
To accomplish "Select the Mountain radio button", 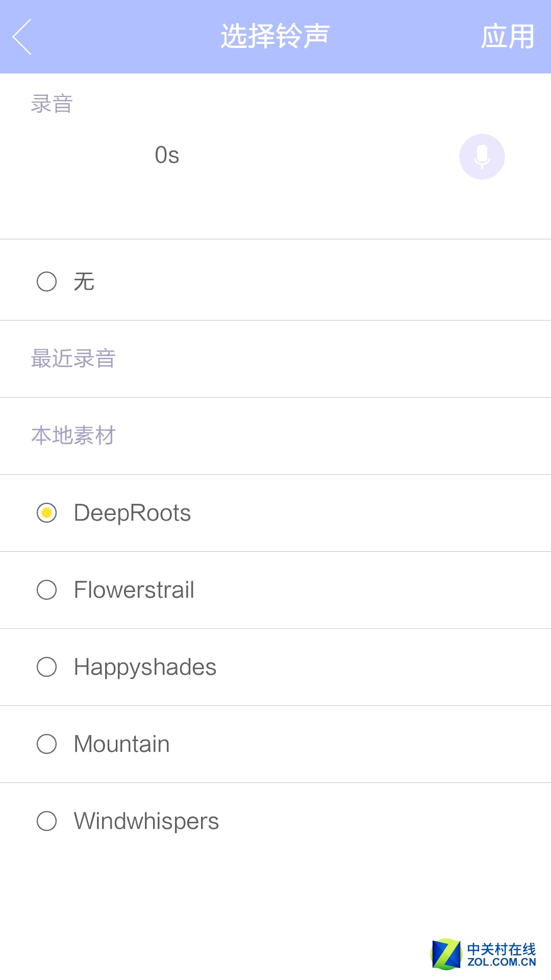I will [46, 744].
